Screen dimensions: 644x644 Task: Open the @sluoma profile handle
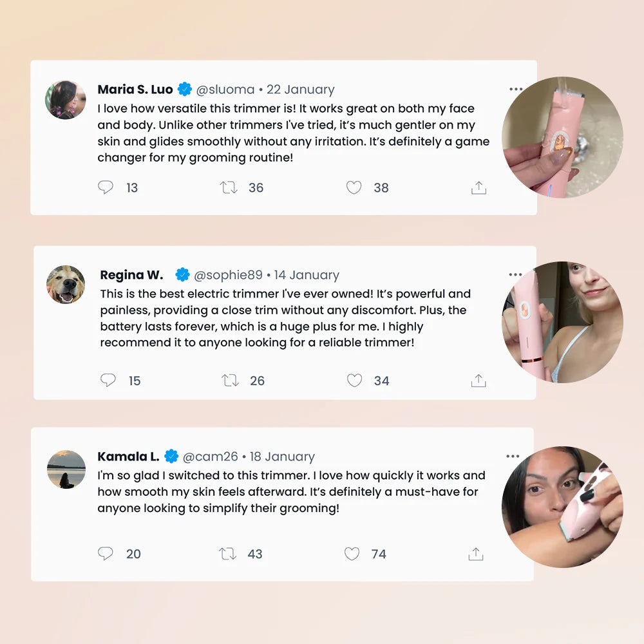tap(225, 90)
